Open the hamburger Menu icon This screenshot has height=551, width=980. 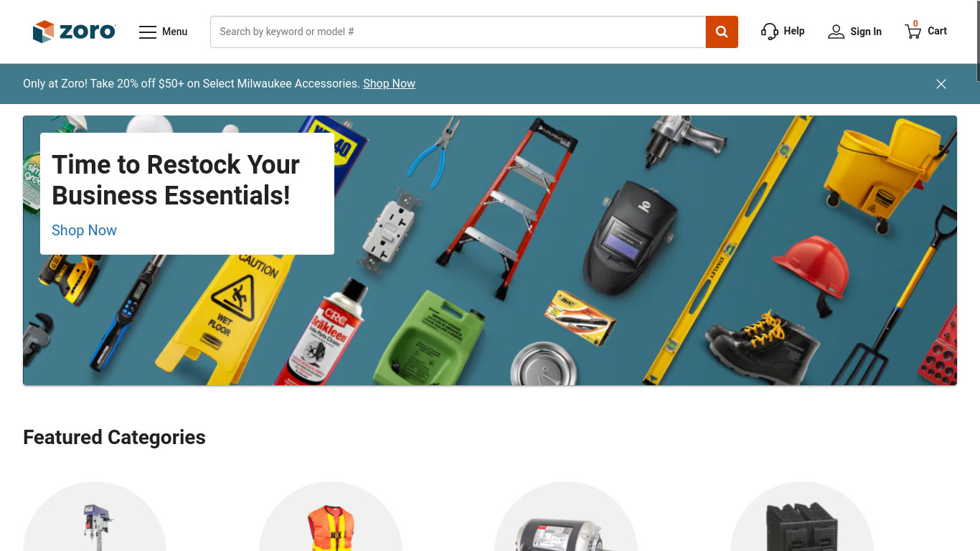point(148,32)
